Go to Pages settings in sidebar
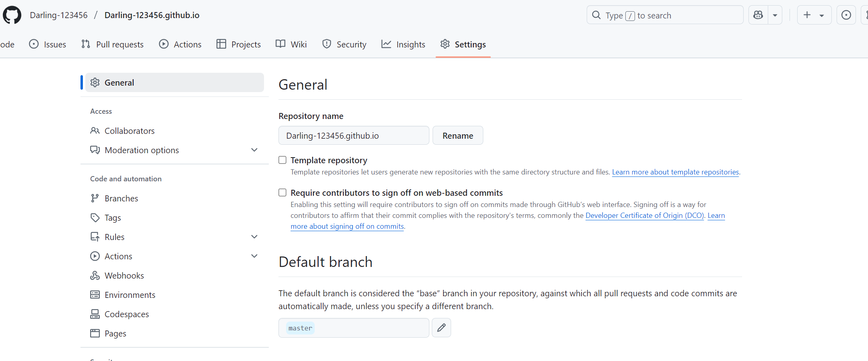Image resolution: width=868 pixels, height=361 pixels. point(115,333)
